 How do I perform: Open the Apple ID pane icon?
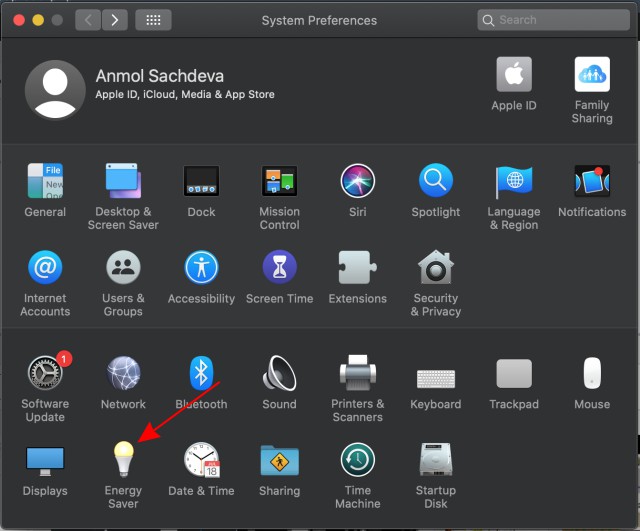click(514, 74)
